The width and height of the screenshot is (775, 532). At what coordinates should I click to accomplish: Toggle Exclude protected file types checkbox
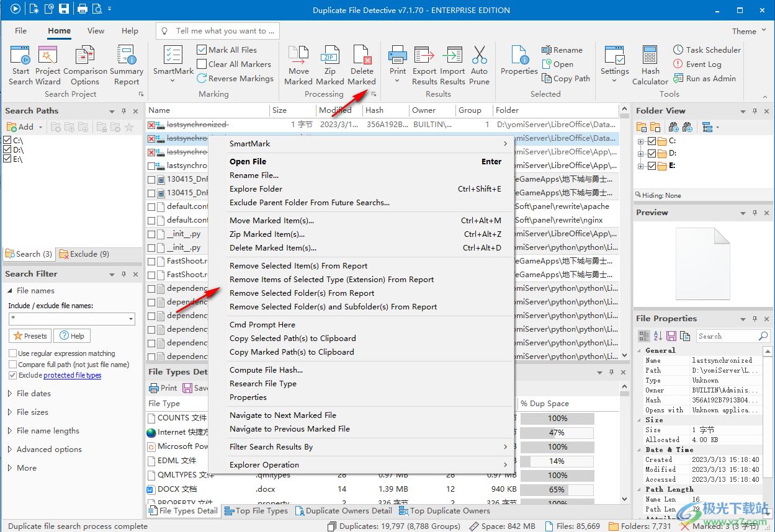12,376
